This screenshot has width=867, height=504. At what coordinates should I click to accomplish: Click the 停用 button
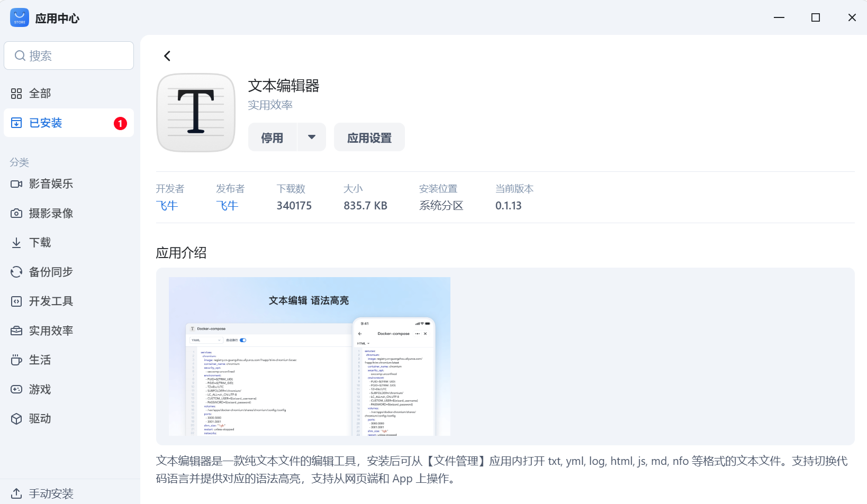click(x=272, y=138)
